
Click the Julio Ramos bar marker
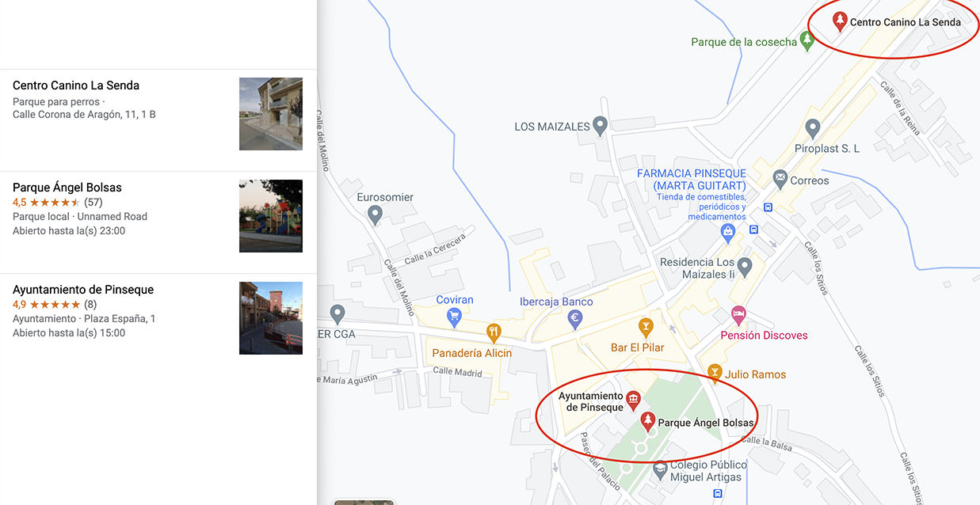(715, 374)
